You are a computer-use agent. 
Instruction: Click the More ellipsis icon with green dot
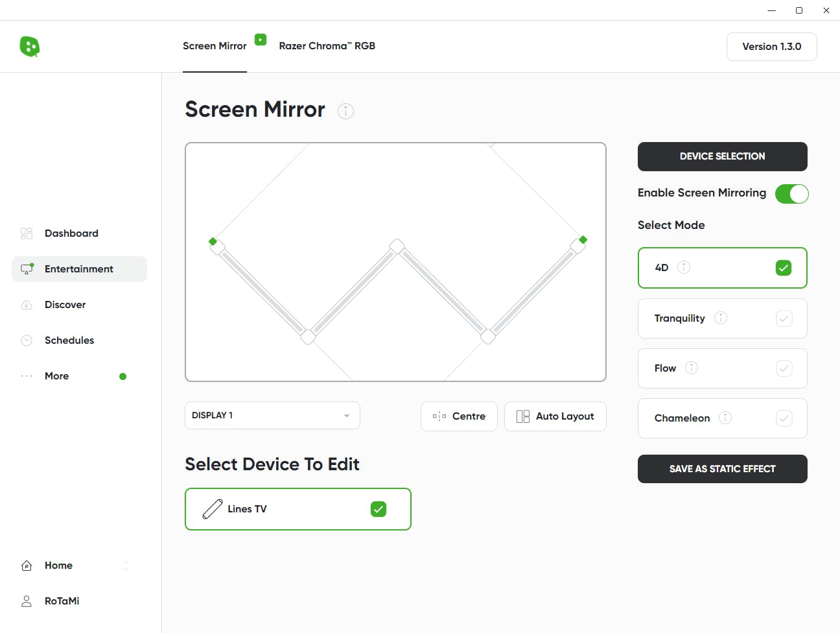pyautogui.click(x=27, y=376)
